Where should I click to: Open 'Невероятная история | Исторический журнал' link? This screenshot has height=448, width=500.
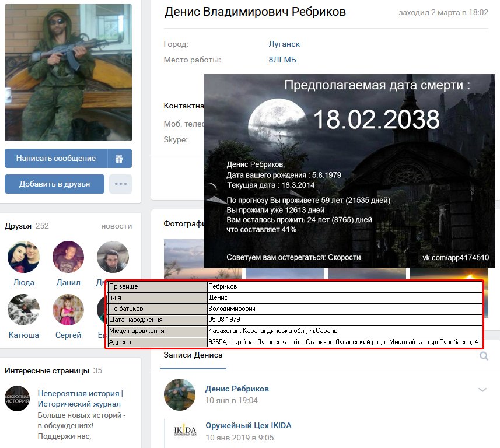click(x=80, y=398)
